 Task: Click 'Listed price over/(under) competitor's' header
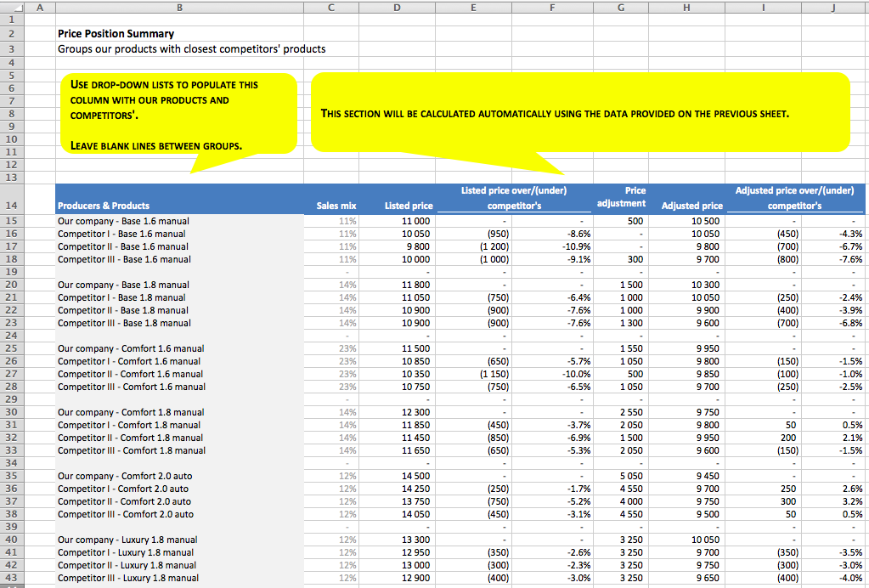tap(514, 198)
